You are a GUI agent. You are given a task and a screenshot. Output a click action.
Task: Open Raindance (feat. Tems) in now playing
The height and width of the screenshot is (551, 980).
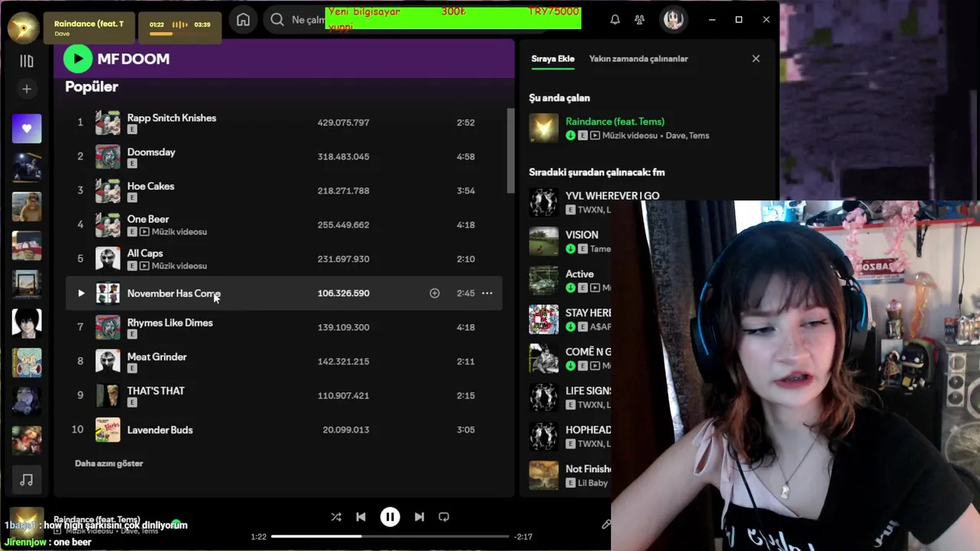[x=615, y=122]
